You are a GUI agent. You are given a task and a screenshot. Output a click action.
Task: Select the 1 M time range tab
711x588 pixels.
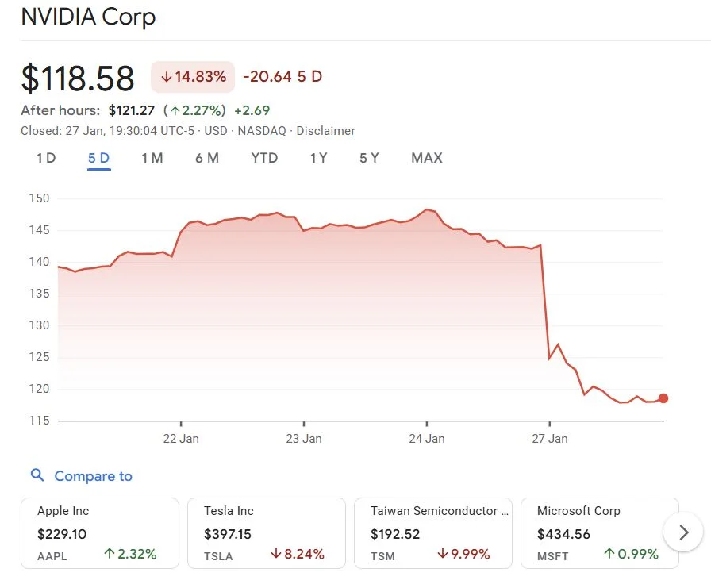(x=152, y=158)
